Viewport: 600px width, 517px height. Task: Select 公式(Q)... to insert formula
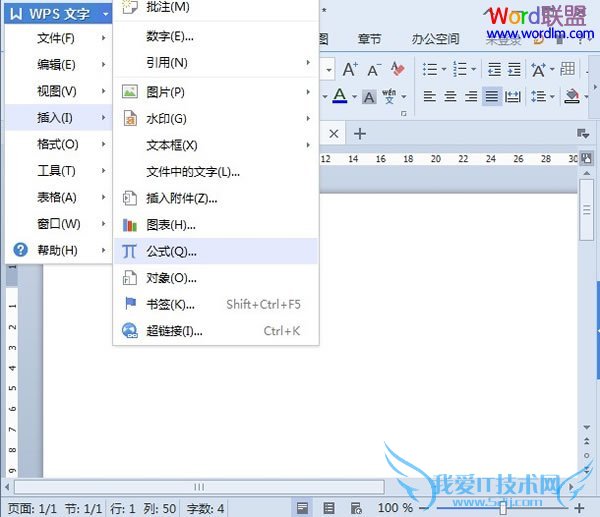(216, 251)
